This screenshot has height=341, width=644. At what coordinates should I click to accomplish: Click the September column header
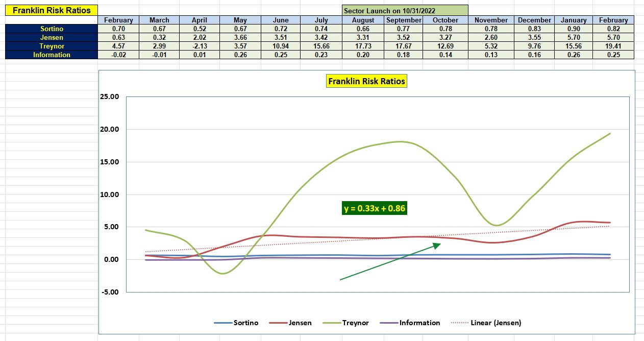click(403, 20)
